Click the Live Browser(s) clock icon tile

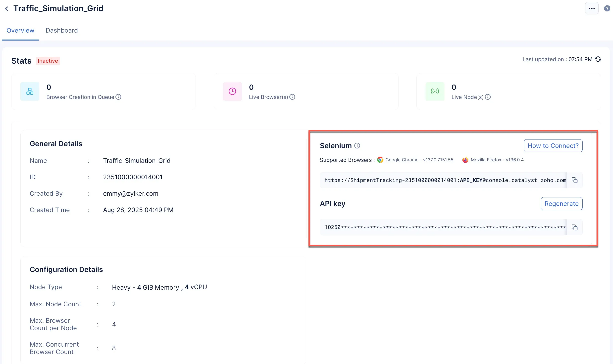(232, 91)
